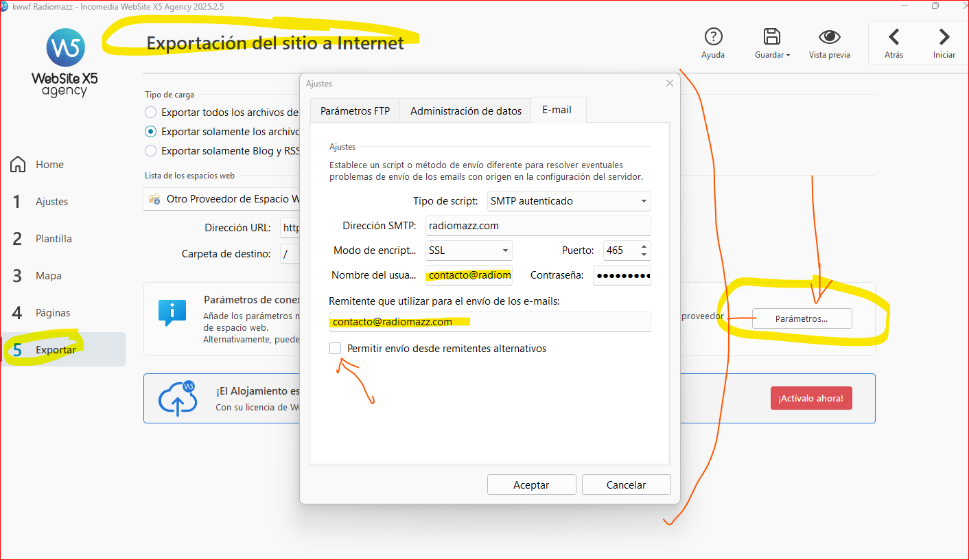The image size is (969, 560).
Task: Increase the Puerto value with up arrow
Action: [644, 246]
